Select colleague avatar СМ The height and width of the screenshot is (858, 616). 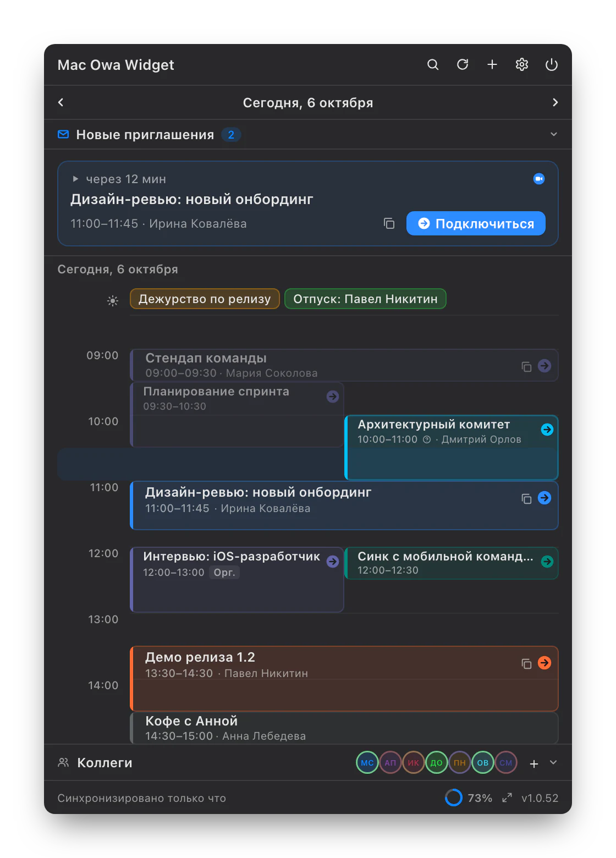point(506,763)
